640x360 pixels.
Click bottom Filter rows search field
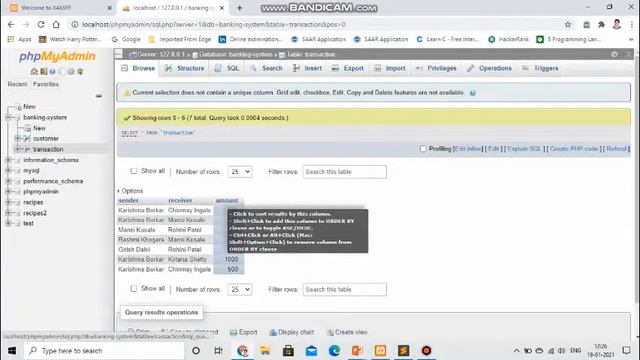344,289
